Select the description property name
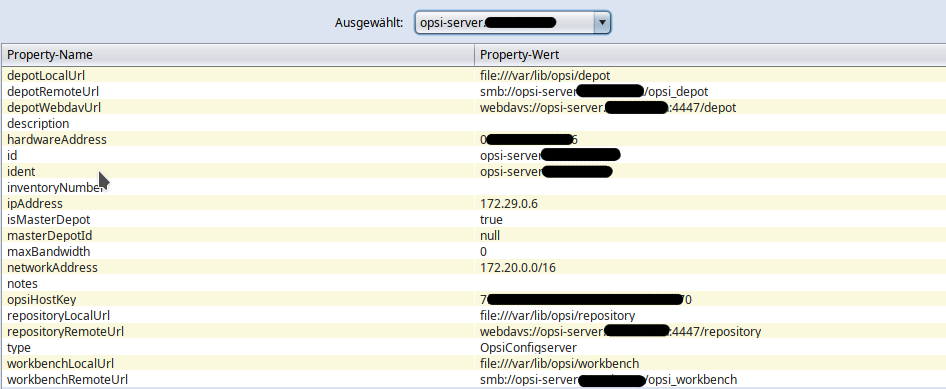This screenshot has height=389, width=946. click(38, 124)
